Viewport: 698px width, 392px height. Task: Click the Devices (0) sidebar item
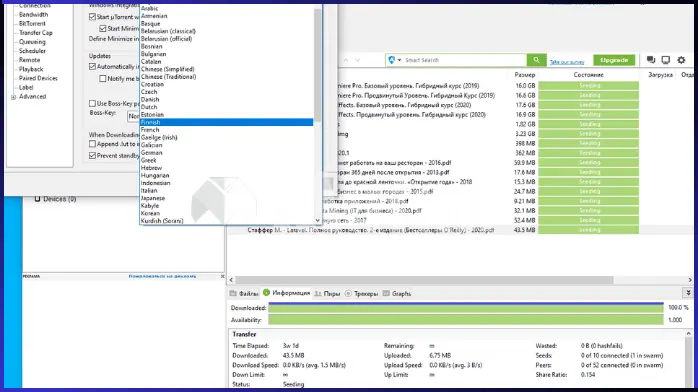tap(56, 199)
